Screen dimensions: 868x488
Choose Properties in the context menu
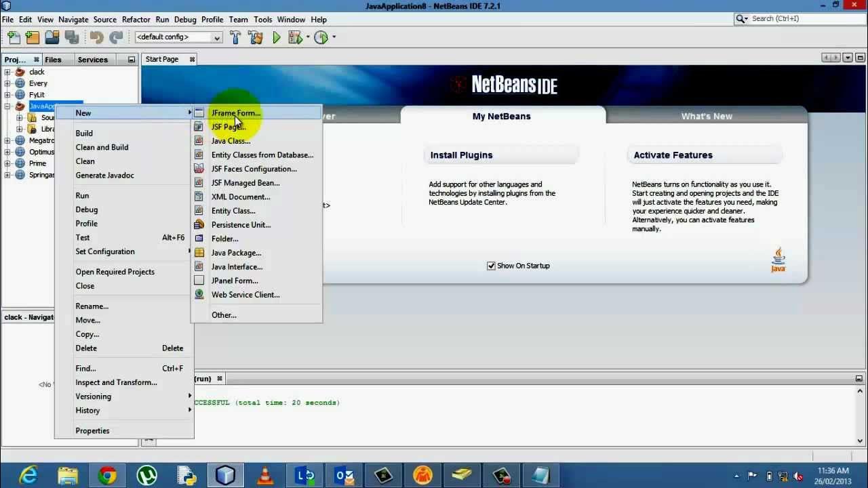pos(123,431)
